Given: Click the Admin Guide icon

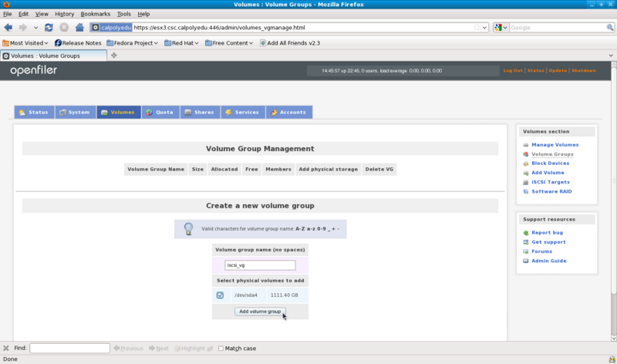Looking at the screenshot, I should click(x=526, y=261).
